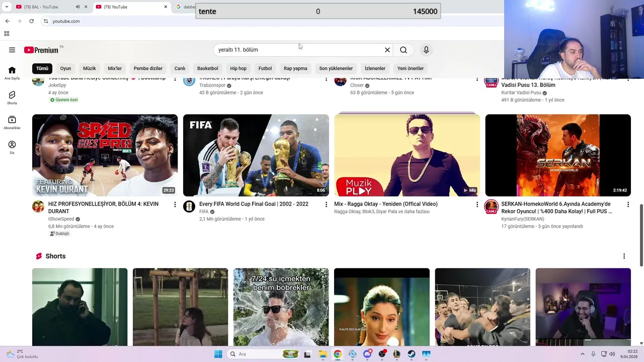
Task: Open the Short with man on phone
Action: pos(79,307)
